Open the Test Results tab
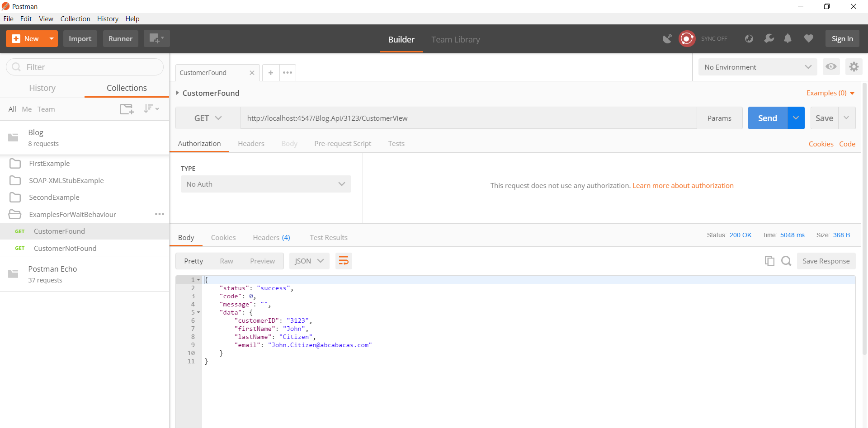The width and height of the screenshot is (868, 428). (x=329, y=237)
